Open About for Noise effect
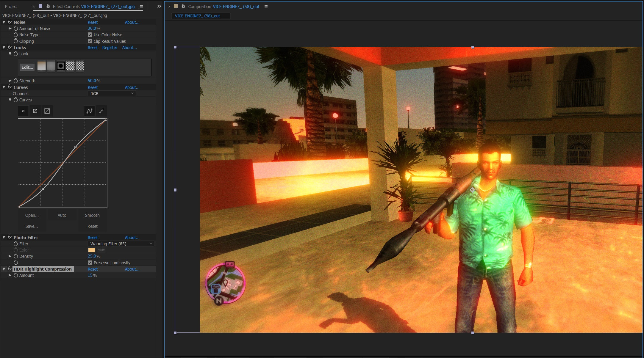The width and height of the screenshot is (644, 358). (132, 22)
